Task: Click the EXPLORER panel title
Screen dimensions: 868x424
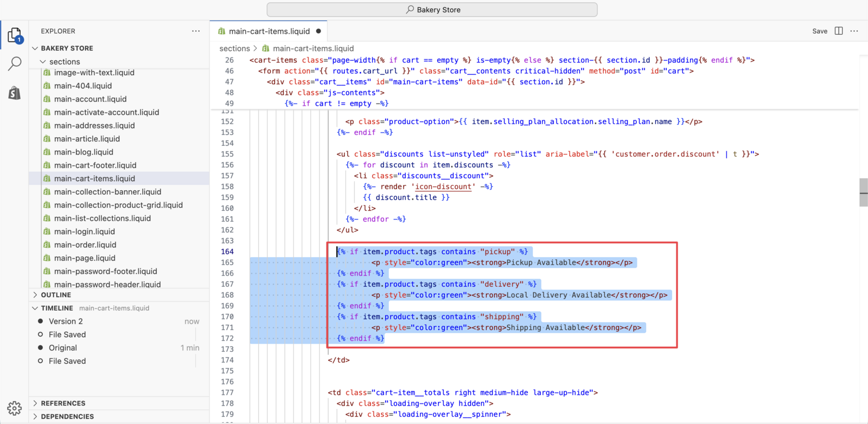Action: pyautogui.click(x=58, y=31)
